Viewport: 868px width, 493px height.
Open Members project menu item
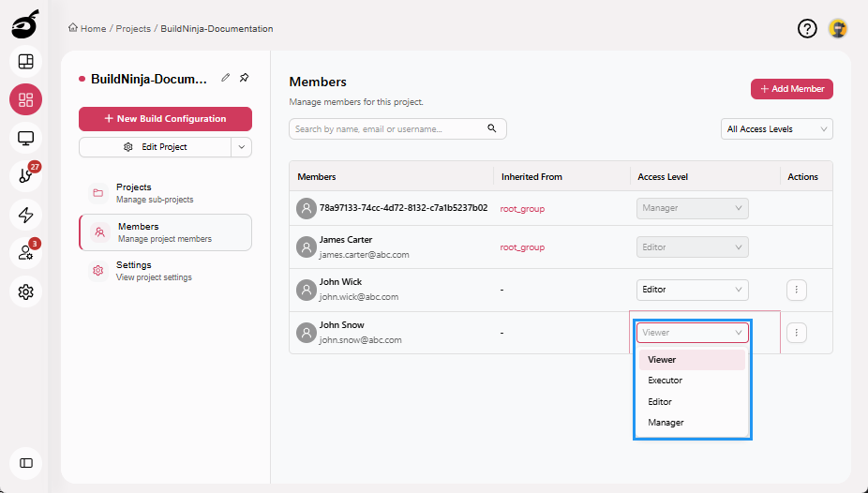[165, 232]
